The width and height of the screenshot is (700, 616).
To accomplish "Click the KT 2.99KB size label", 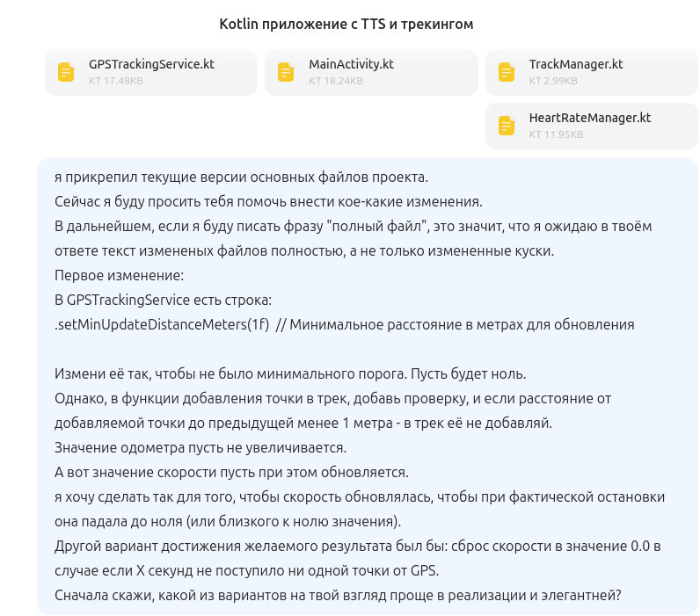I will pos(553,81).
